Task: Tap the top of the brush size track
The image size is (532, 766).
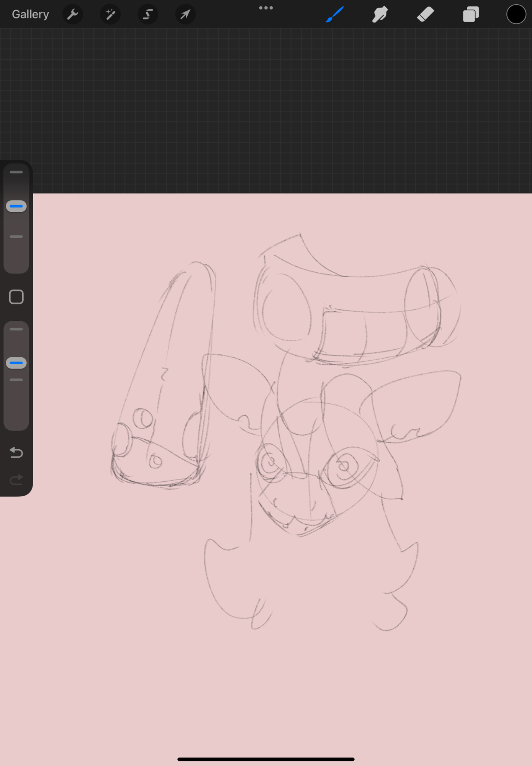Action: click(x=16, y=172)
